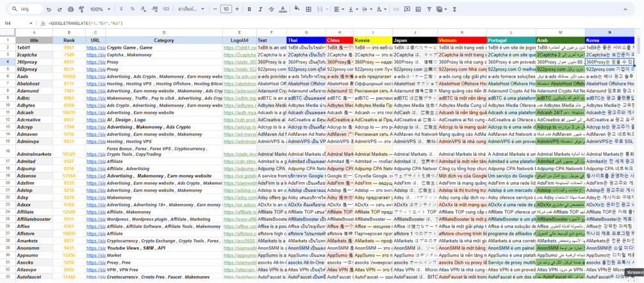
Task: Increase font size with plus button
Action: click(237, 9)
